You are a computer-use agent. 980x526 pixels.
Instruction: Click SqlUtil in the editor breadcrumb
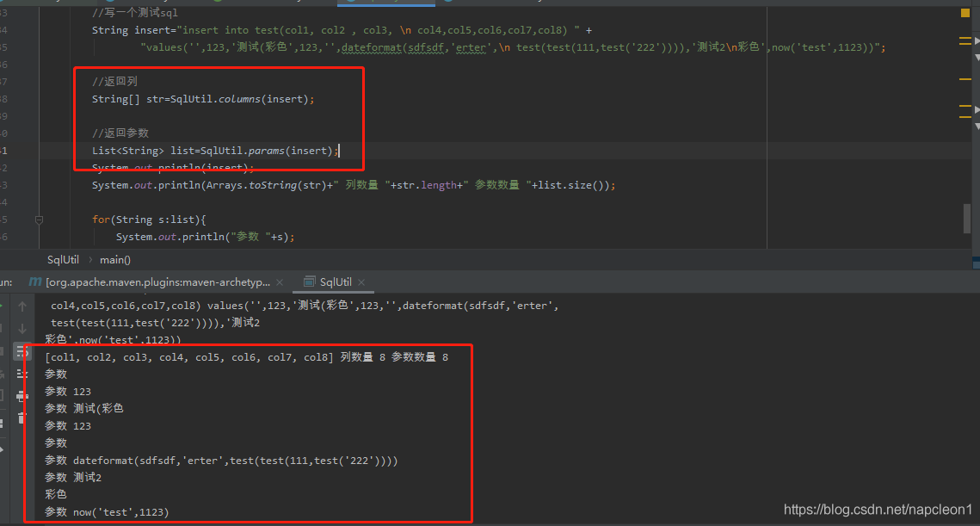(63, 260)
